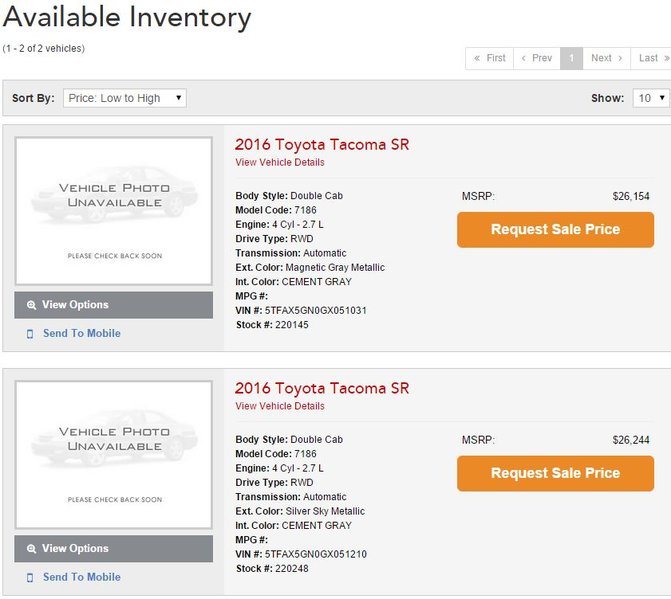Go to Last page
Image resolution: width=671 pixels, height=599 pixels.
coord(651,58)
